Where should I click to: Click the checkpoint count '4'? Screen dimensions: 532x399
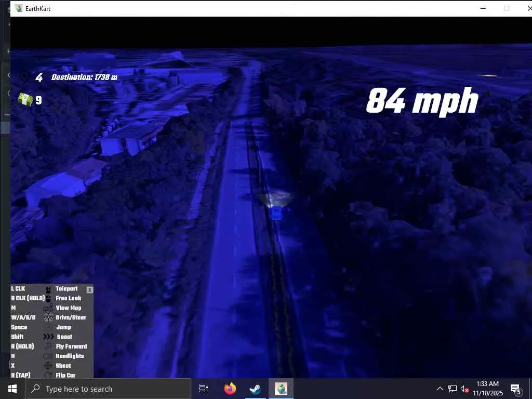39,77
